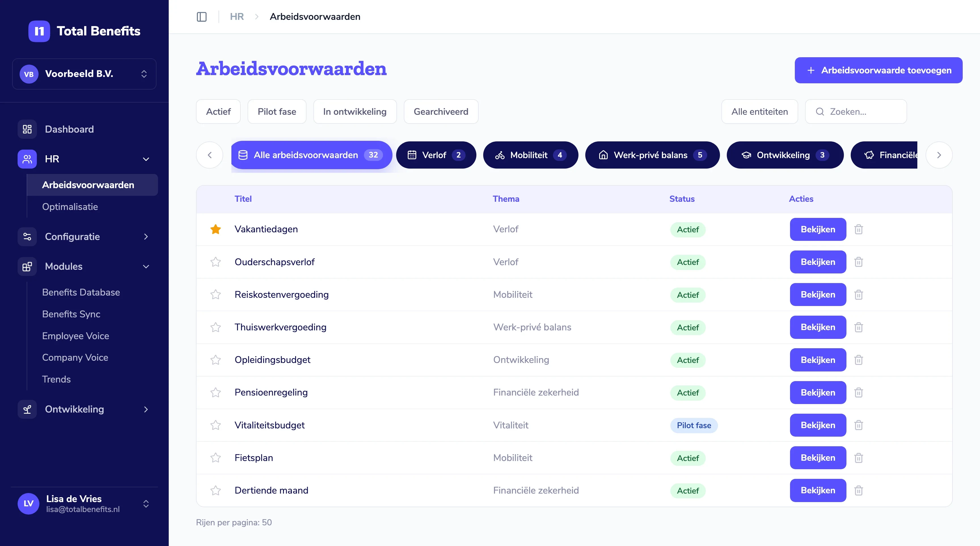This screenshot has height=546, width=980.
Task: Click the Zoeken search field
Action: click(856, 112)
